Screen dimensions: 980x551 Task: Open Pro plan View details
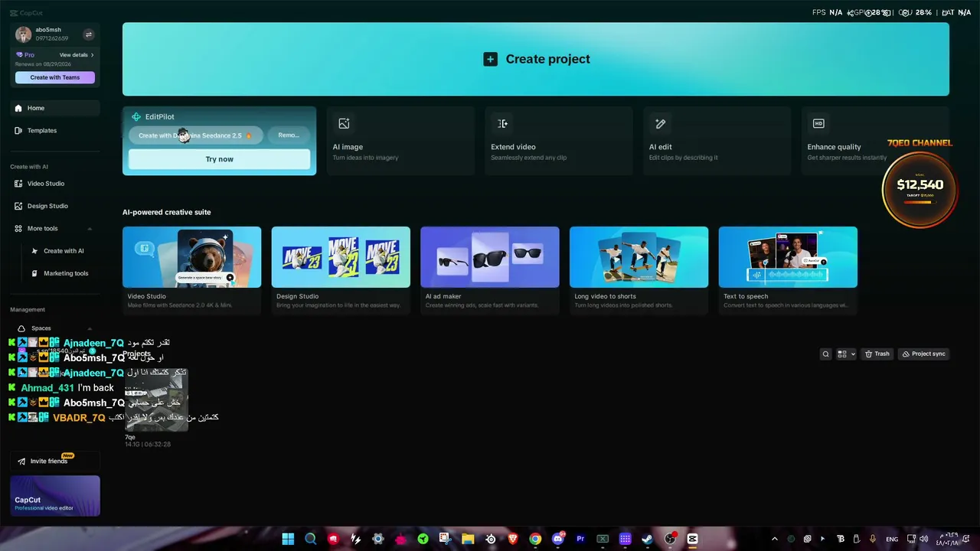pyautogui.click(x=77, y=55)
